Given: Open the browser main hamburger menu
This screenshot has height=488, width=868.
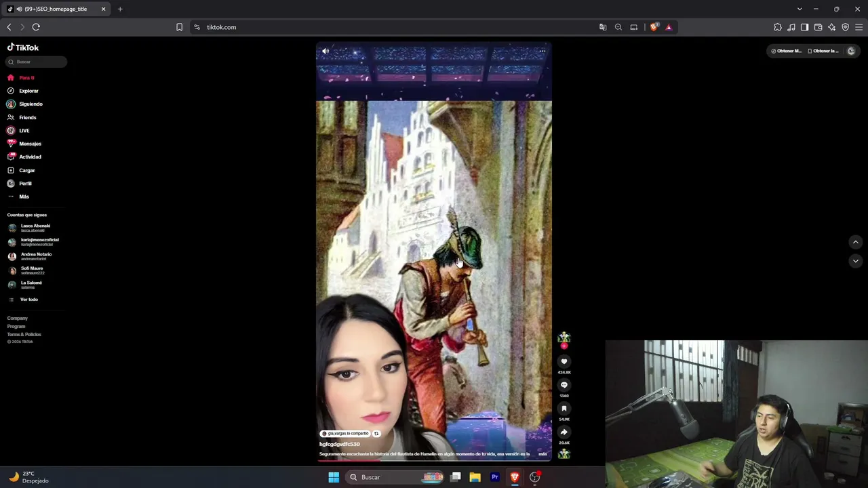Looking at the screenshot, I should tap(859, 27).
